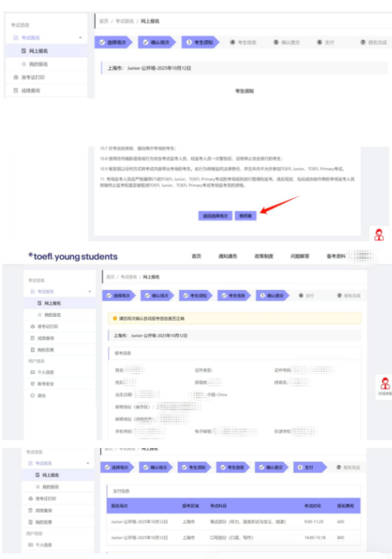Open the 首页 top navigation item
This screenshot has height=559, width=392.
tap(196, 256)
